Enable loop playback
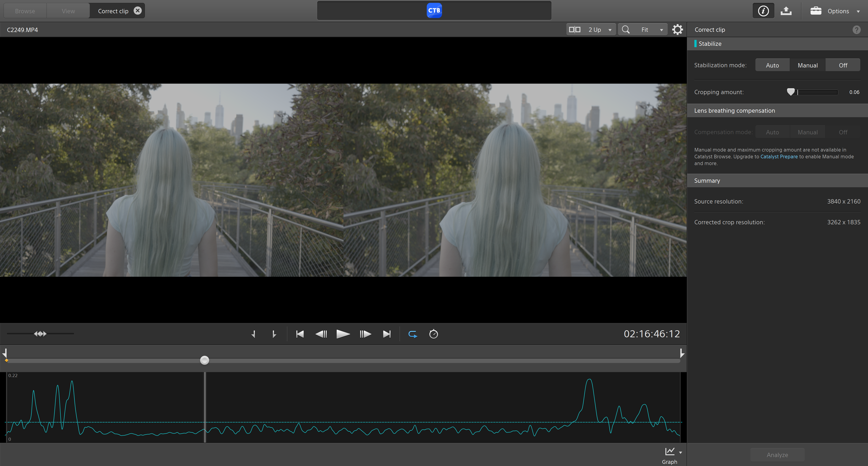 (x=412, y=334)
